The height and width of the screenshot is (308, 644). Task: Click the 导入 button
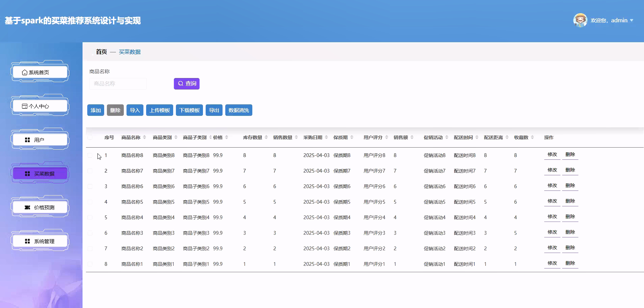pos(135,110)
